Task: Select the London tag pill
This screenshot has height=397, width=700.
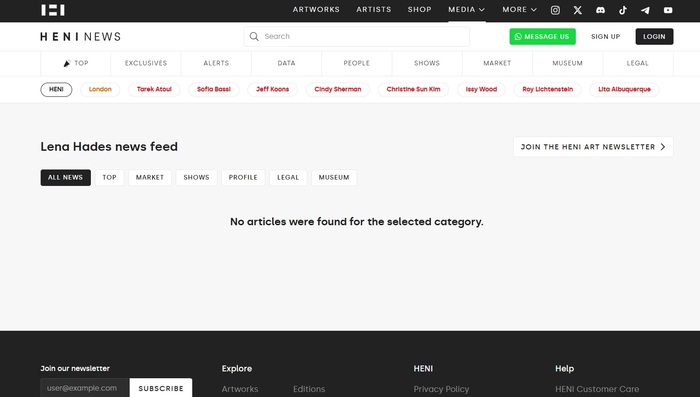Action: (100, 89)
